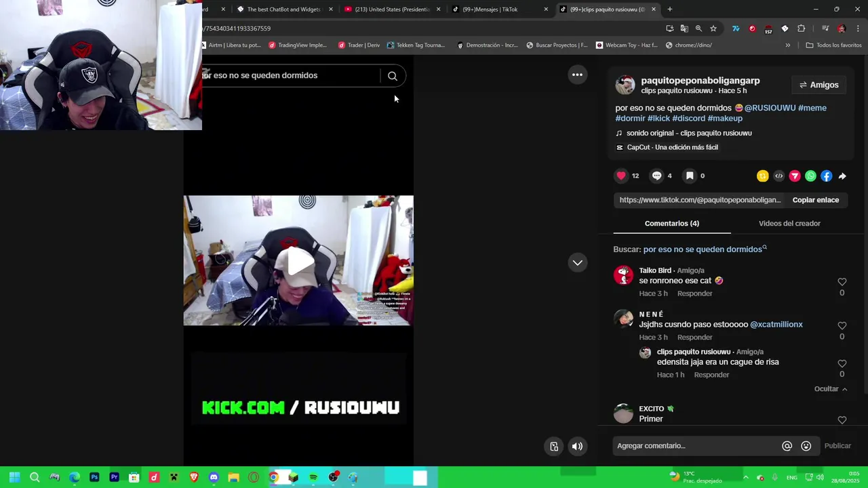
Task: Open Todos los favoritos folder
Action: (833, 45)
